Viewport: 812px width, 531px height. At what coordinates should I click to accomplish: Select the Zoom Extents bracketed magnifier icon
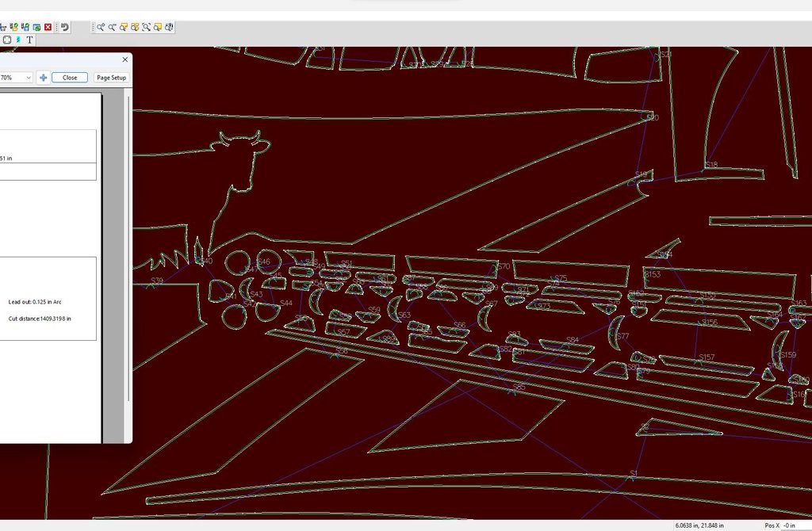(x=147, y=27)
